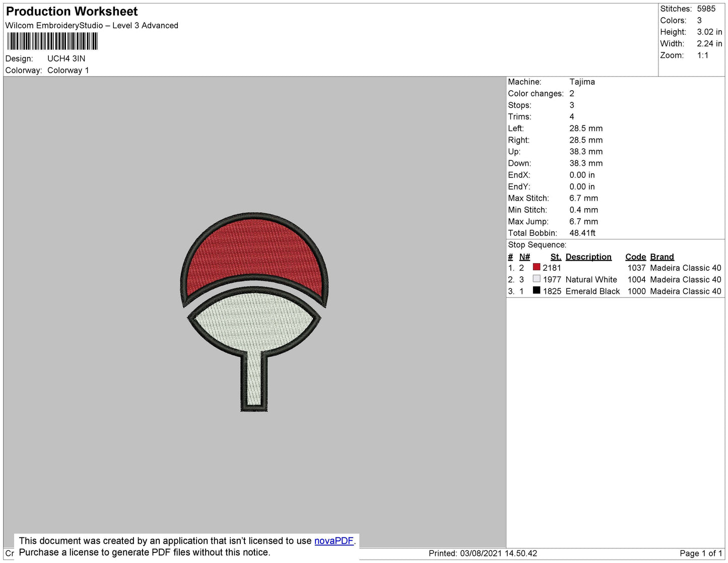Click Madeira Classic 40 in row 1
This screenshot has width=728, height=563.
[686, 268]
